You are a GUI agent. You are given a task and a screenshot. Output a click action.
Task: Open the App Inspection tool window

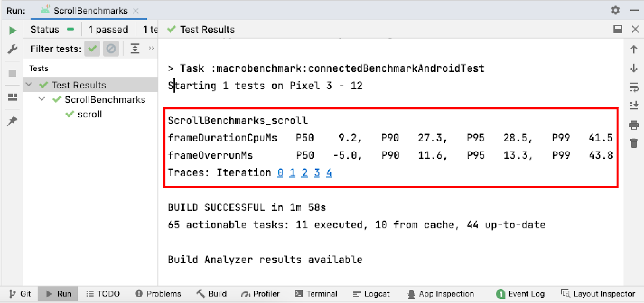click(440, 293)
